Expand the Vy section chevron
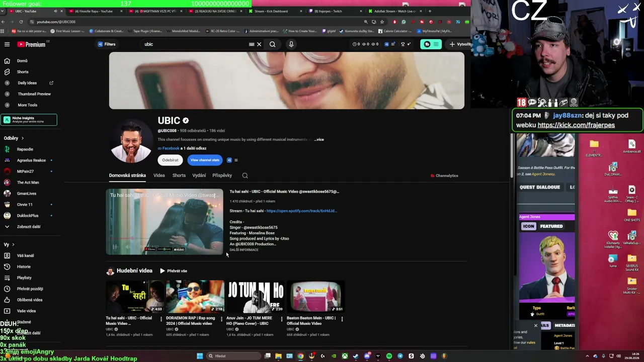The height and width of the screenshot is (362, 644). [13, 245]
